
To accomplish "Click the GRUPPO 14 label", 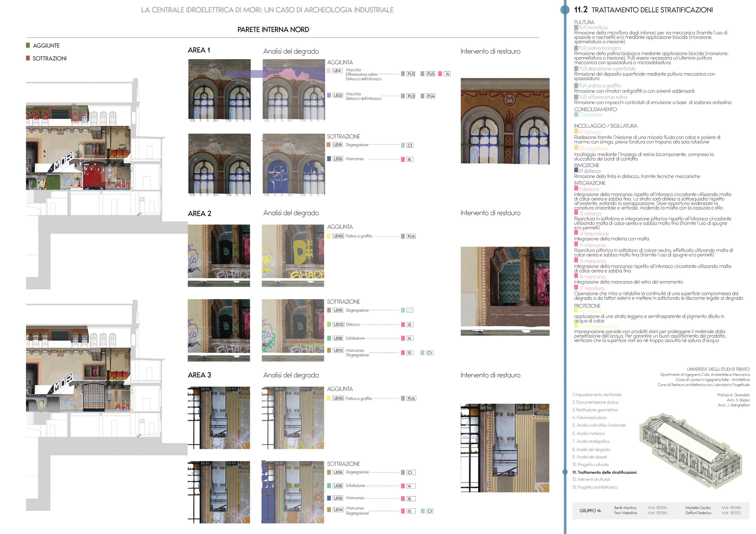I will tap(590, 511).
